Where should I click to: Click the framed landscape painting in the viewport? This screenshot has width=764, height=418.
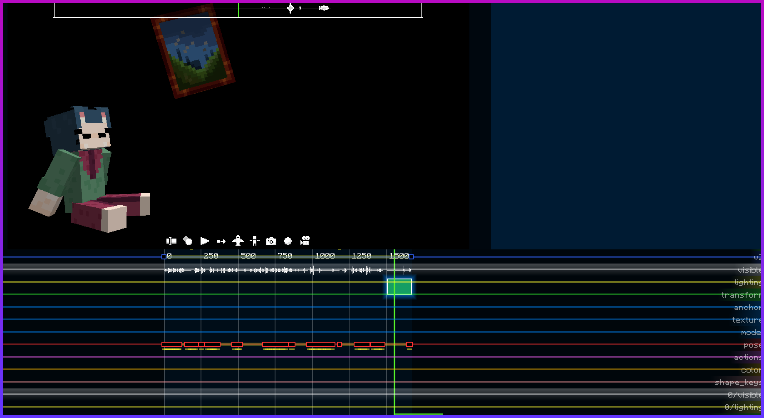[193, 51]
